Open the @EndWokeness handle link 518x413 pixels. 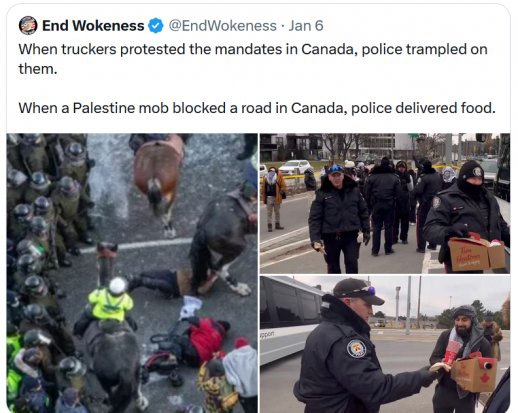(x=223, y=26)
